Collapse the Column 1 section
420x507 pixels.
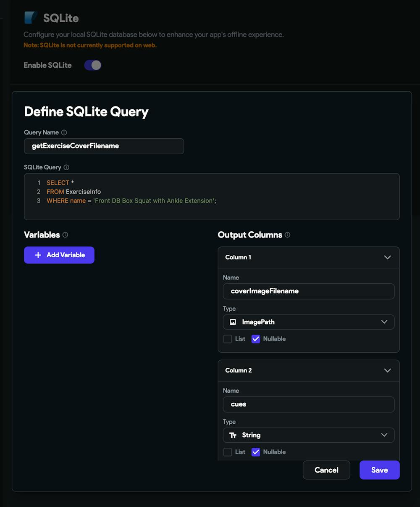(x=387, y=257)
